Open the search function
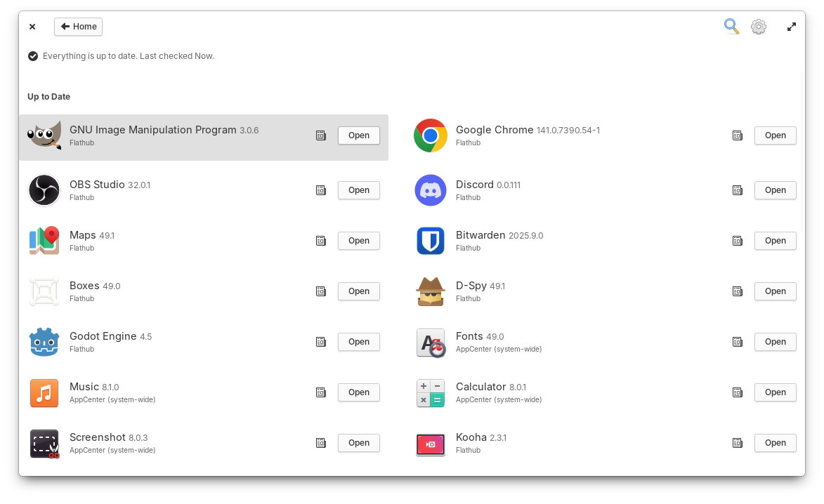The height and width of the screenshot is (504, 824). click(731, 26)
